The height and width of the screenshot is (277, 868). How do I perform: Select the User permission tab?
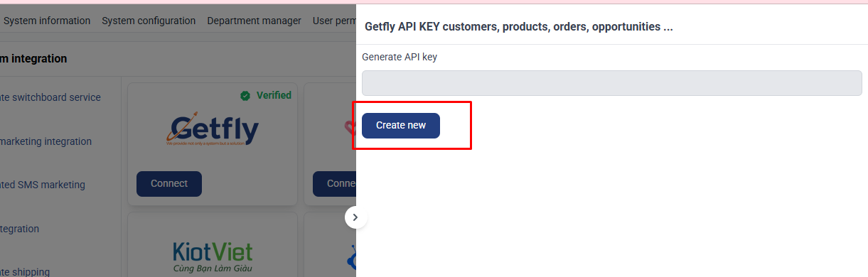334,21
